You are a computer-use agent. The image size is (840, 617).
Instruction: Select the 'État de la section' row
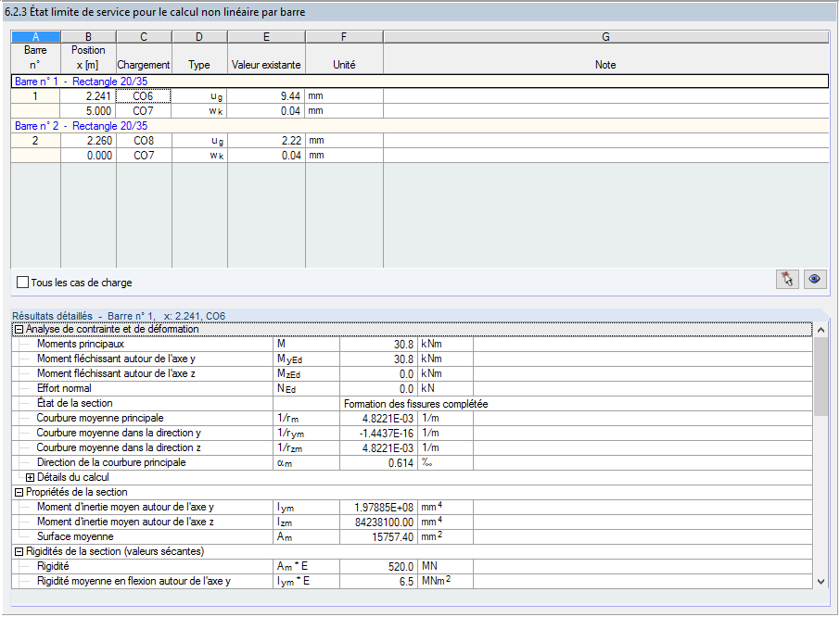pos(412,404)
